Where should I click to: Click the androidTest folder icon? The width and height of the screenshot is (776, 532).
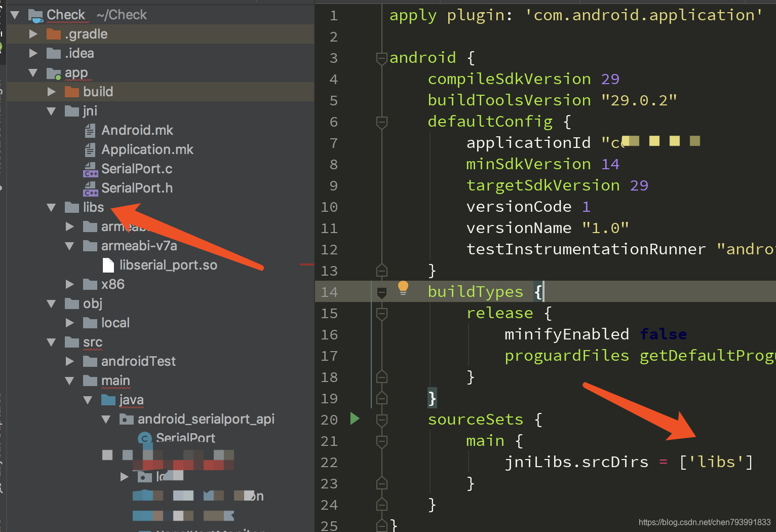90,361
